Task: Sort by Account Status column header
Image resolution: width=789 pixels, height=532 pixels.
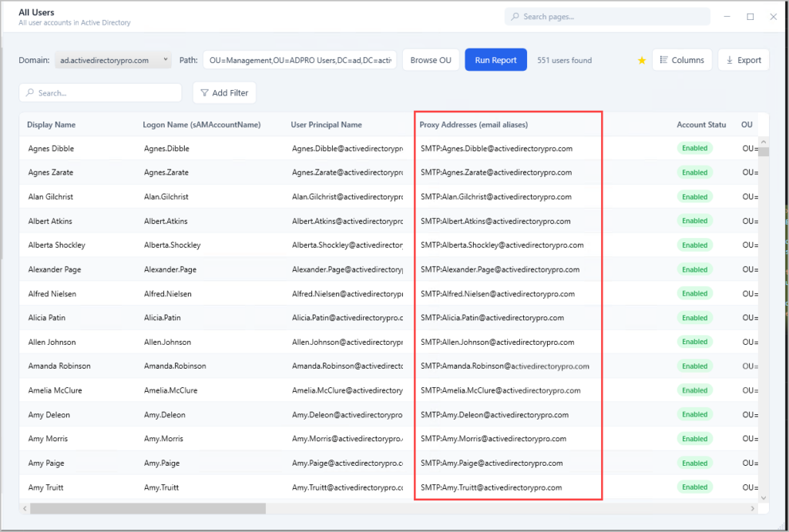Action: (x=701, y=125)
